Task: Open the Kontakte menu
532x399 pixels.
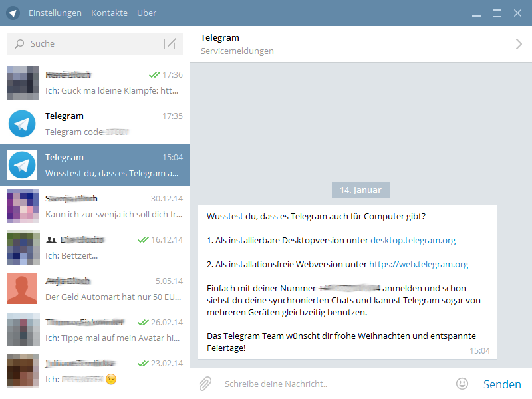Action: tap(109, 13)
